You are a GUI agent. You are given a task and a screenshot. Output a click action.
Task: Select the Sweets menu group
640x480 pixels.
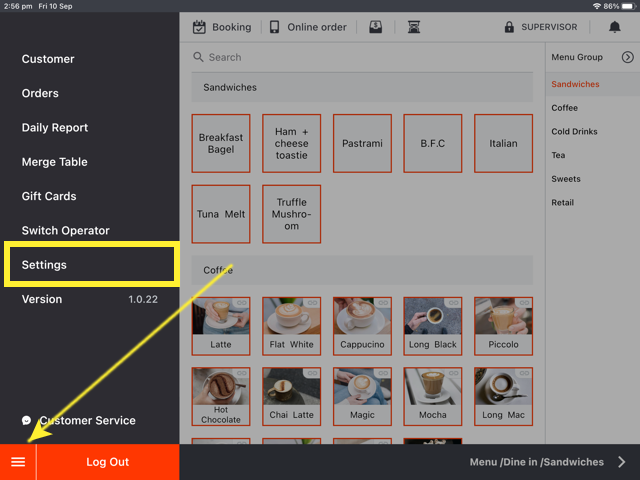click(x=565, y=179)
